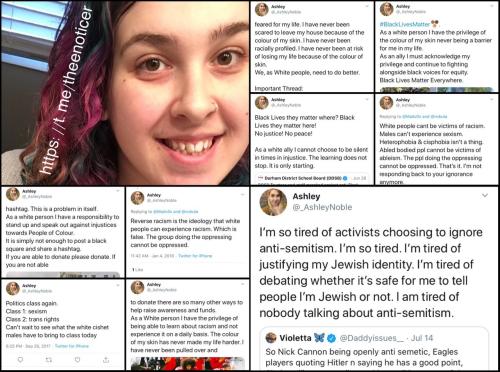Open chevron on 'hashtag. This is a problem' tweet
The width and height of the screenshot is (500, 372).
(x=118, y=191)
